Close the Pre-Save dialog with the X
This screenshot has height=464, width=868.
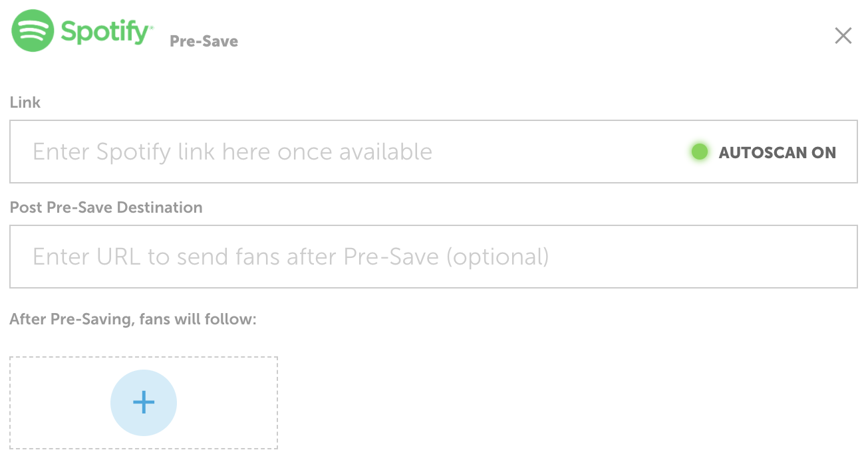843,36
